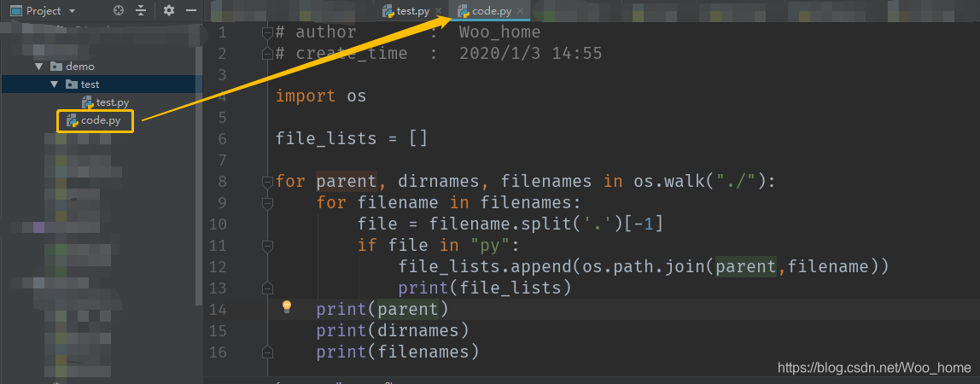Image resolution: width=980 pixels, height=384 pixels.
Task: Click the intention lightbulb on line 14
Action: pyautogui.click(x=287, y=306)
